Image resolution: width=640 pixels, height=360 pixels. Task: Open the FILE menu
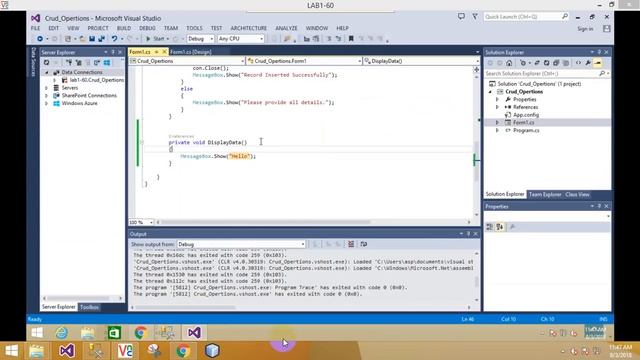click(x=36, y=28)
